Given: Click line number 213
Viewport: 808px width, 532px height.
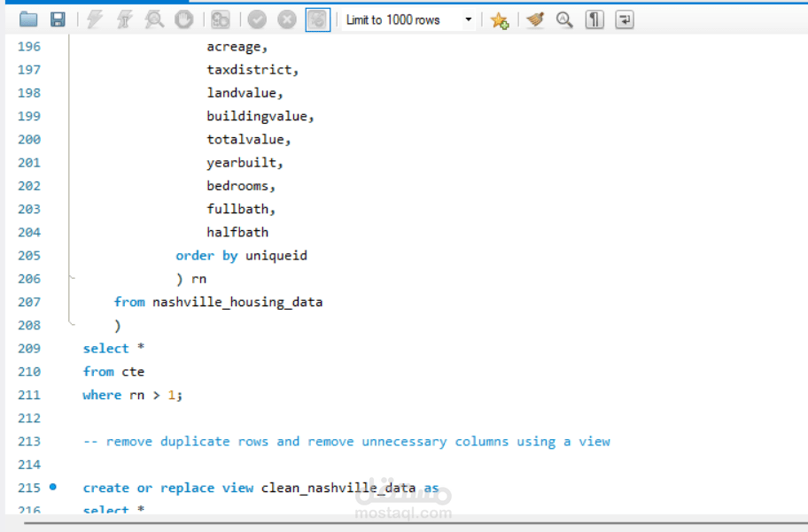Looking at the screenshot, I should pyautogui.click(x=29, y=442).
